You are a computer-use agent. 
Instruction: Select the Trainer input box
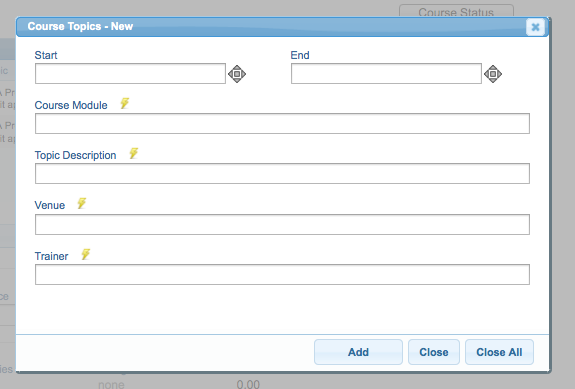pyautogui.click(x=282, y=274)
